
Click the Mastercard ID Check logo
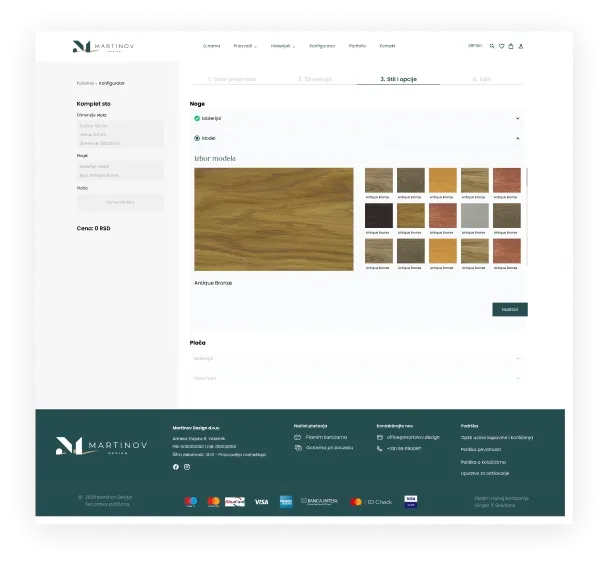click(x=371, y=502)
